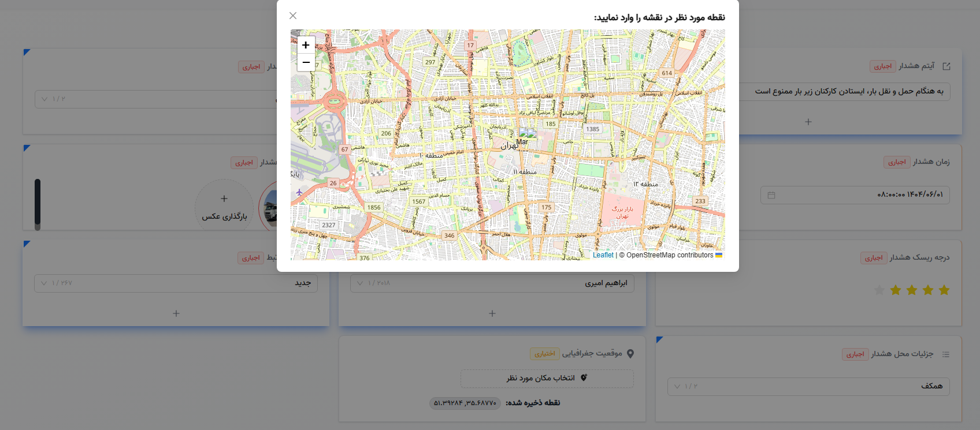
Task: Click the airport plane icon on map
Action: coord(299,192)
